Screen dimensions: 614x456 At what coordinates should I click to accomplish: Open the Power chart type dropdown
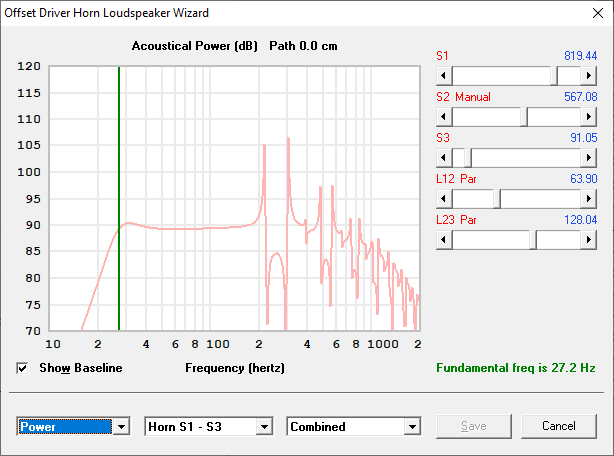pos(121,427)
